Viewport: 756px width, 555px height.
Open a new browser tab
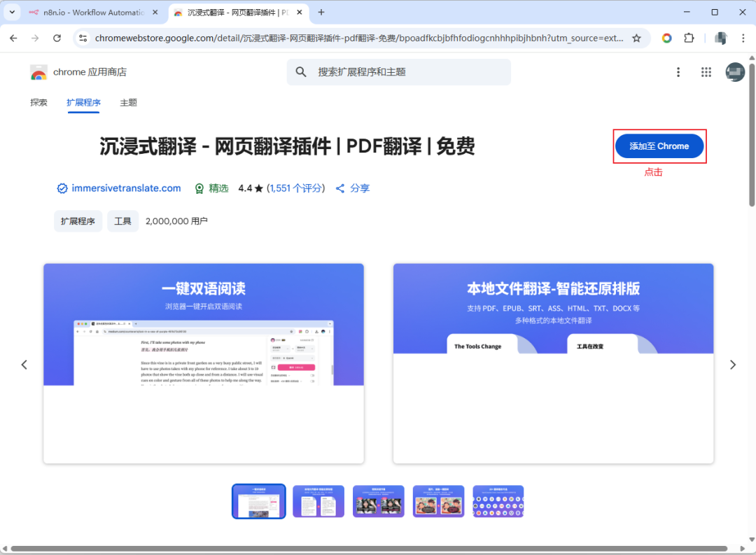pyautogui.click(x=321, y=13)
